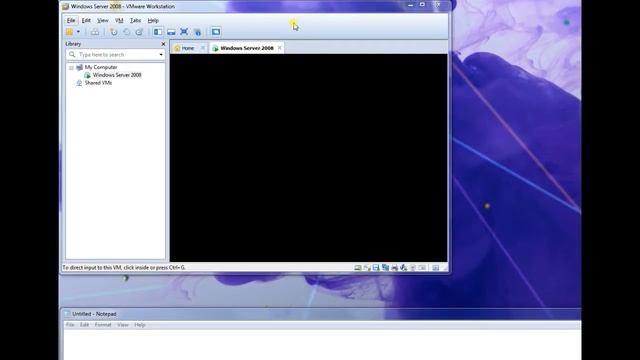This screenshot has height=360, width=640.
Task: Click the Untitled - Notepad title bar
Action: (x=321, y=314)
